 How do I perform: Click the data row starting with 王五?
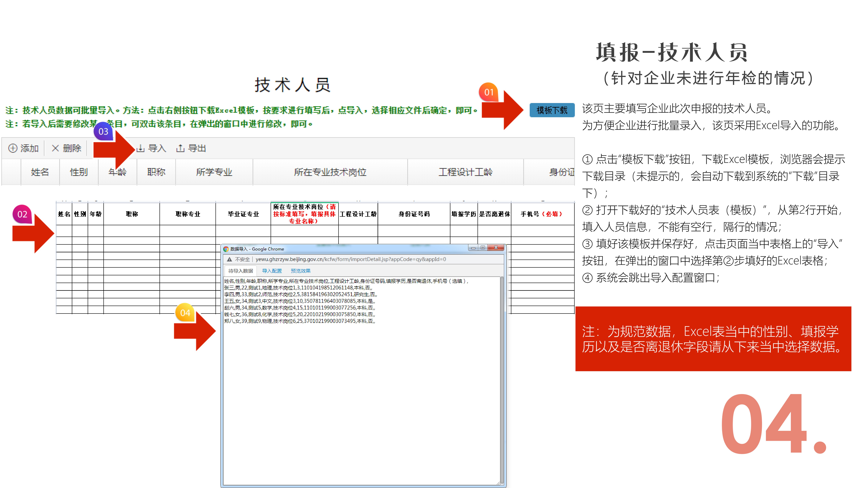[x=300, y=301]
